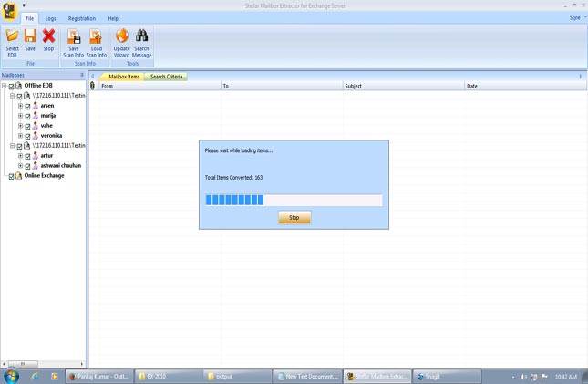Open media player taskbar icon
The image size is (588, 384).
pyautogui.click(x=55, y=376)
